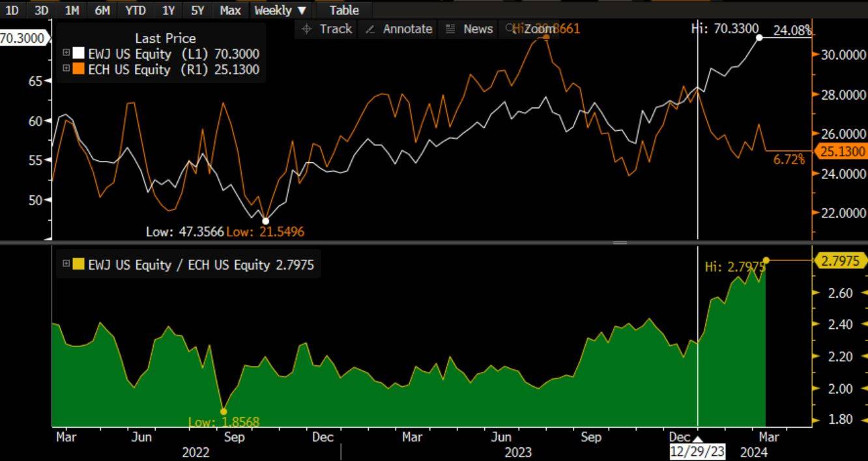This screenshot has height=461, width=868.
Task: Click the '65' left axis value
Action: pyautogui.click(x=35, y=81)
